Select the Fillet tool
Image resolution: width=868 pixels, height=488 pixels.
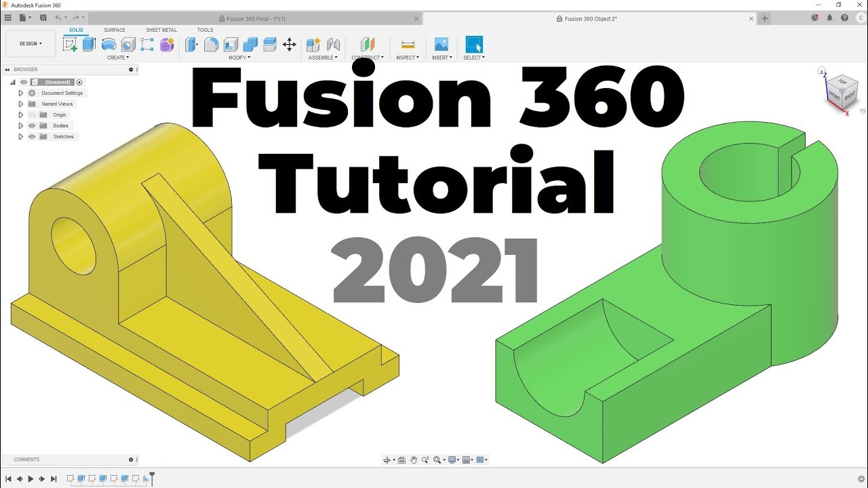[x=212, y=45]
